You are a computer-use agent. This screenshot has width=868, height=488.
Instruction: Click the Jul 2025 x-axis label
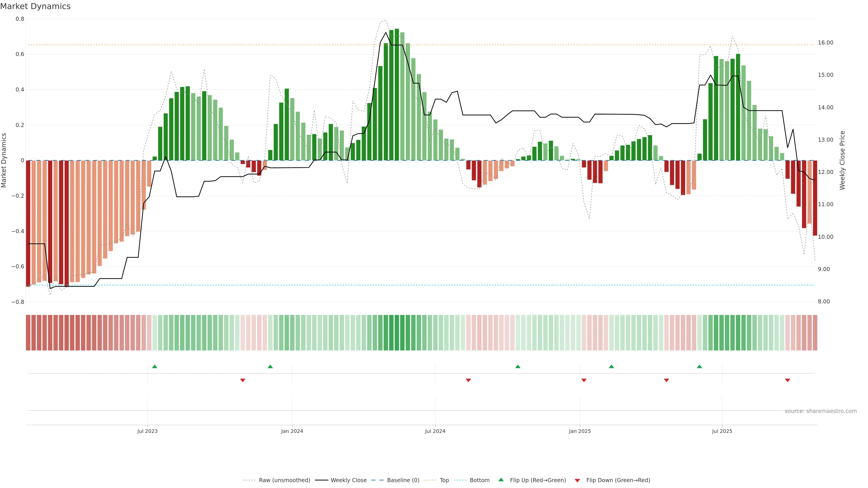(x=722, y=431)
